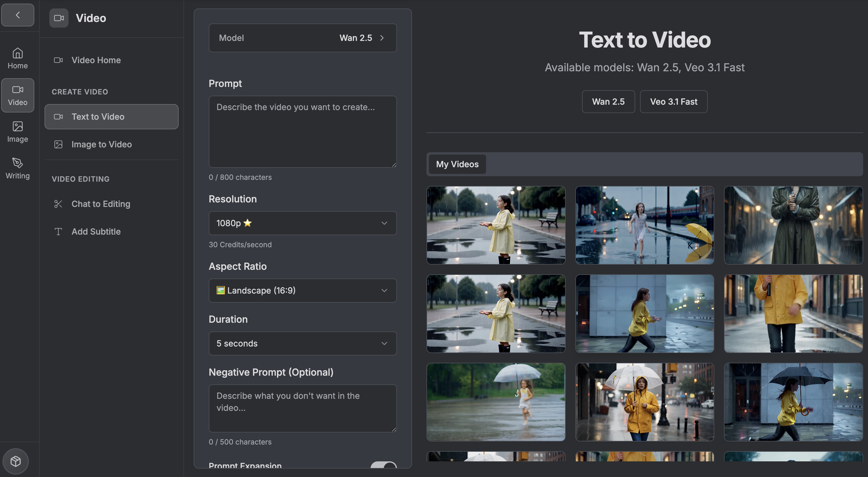Expand the Aspect Ratio dropdown
868x477 pixels.
[x=302, y=290]
